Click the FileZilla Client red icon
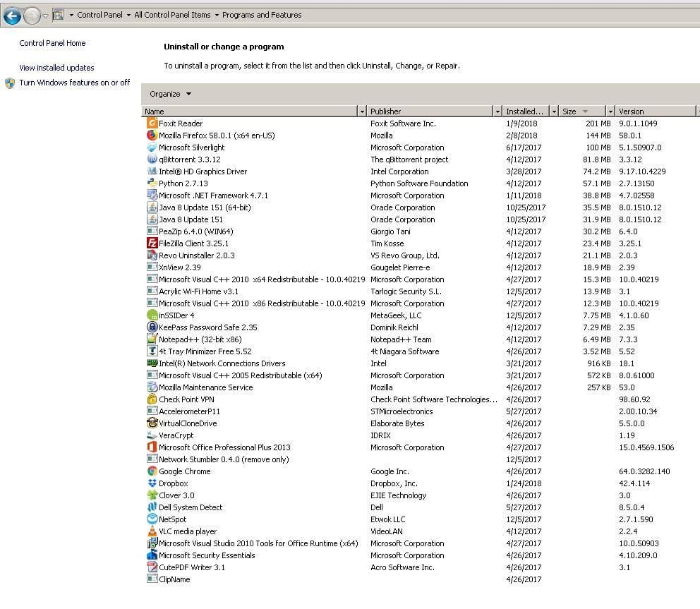 pos(152,243)
